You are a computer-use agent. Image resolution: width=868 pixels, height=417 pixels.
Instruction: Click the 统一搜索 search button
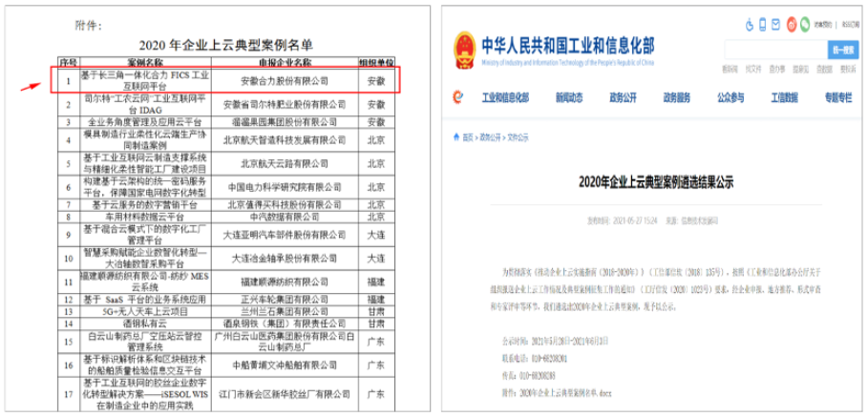click(843, 50)
